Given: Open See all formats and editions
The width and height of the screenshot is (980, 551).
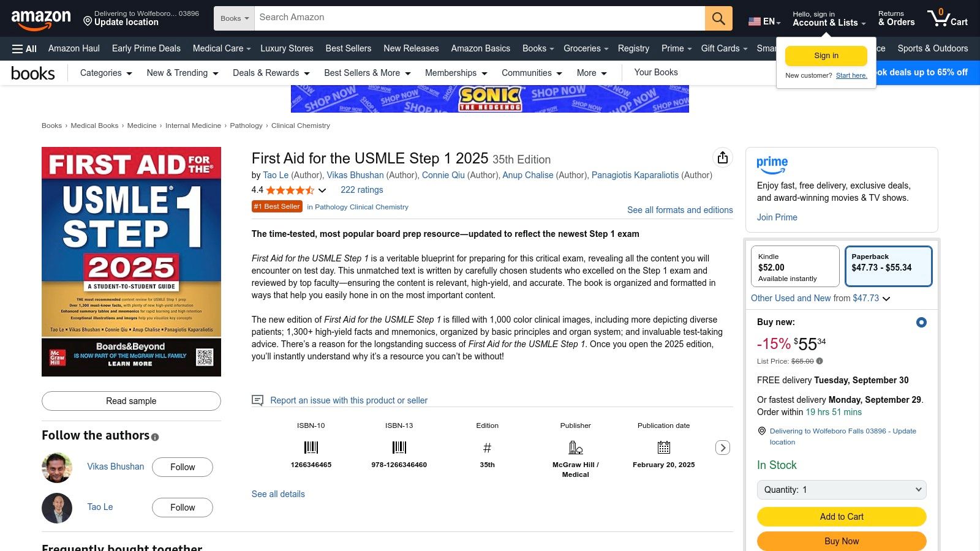Looking at the screenshot, I should coord(680,210).
